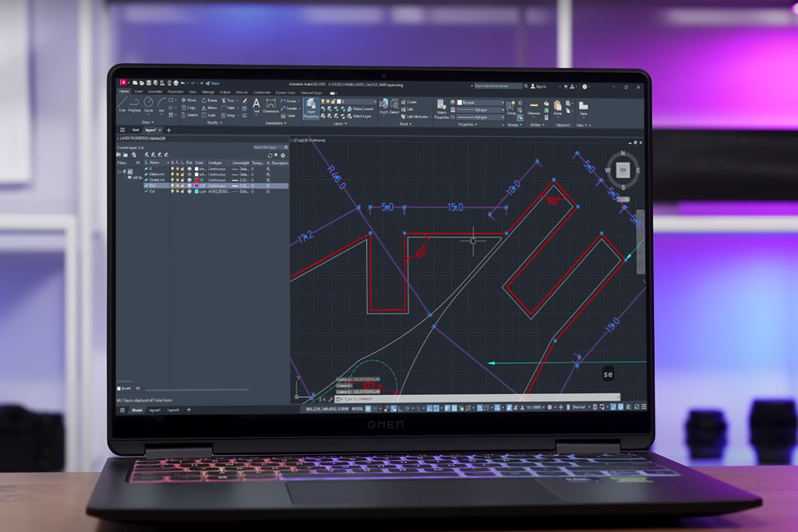This screenshot has height=532, width=798.
Task: Click the Plot printer icon in quick access
Action: click(176, 83)
